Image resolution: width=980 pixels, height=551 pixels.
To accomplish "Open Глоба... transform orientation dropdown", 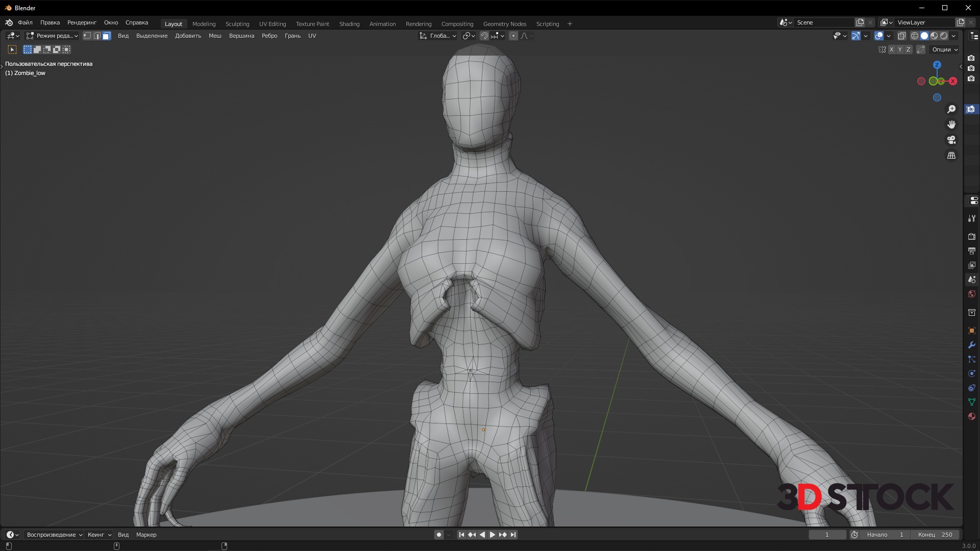I will [438, 36].
